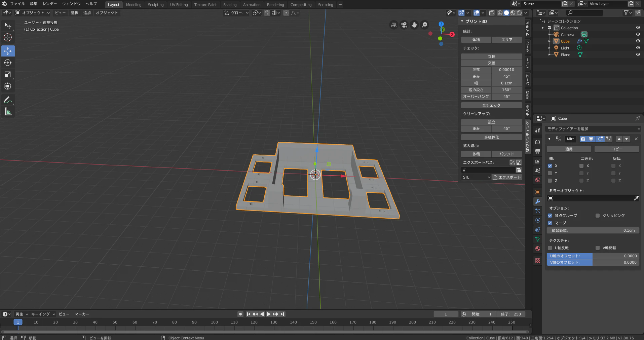
Task: Open the STL export format dropdown
Action: pos(476,177)
